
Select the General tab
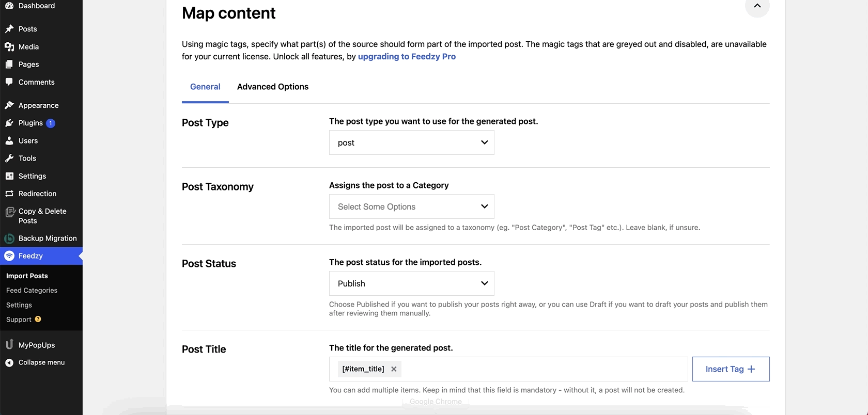click(205, 87)
